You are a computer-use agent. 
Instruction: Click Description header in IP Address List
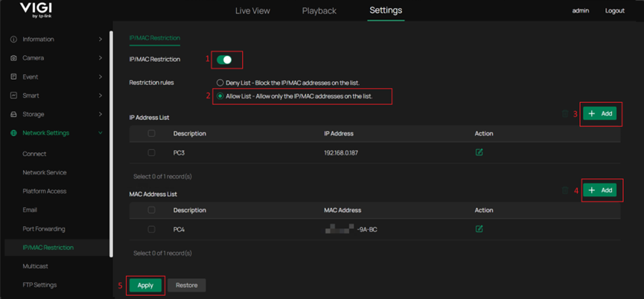(x=190, y=133)
